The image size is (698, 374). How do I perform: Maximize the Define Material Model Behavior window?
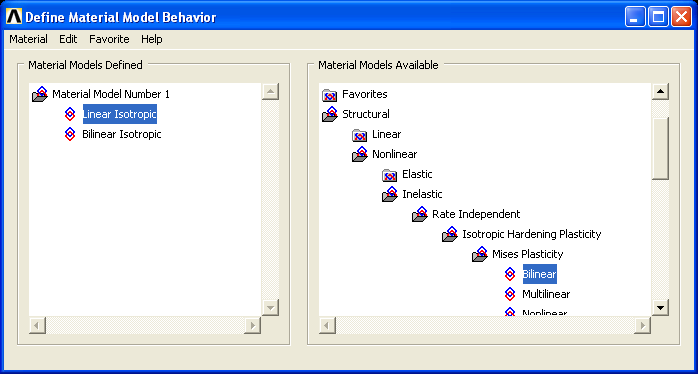[658, 17]
